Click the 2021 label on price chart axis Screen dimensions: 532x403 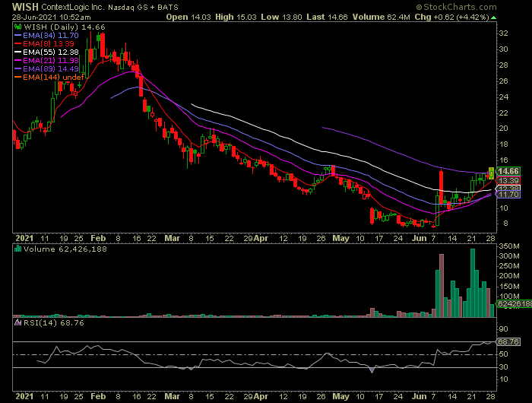24,238
